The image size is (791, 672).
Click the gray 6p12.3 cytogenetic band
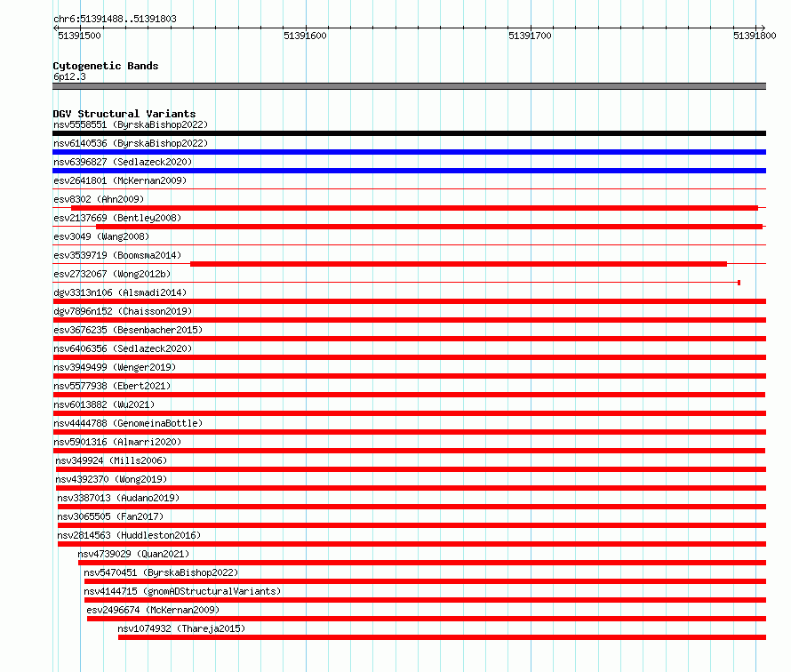coord(409,86)
